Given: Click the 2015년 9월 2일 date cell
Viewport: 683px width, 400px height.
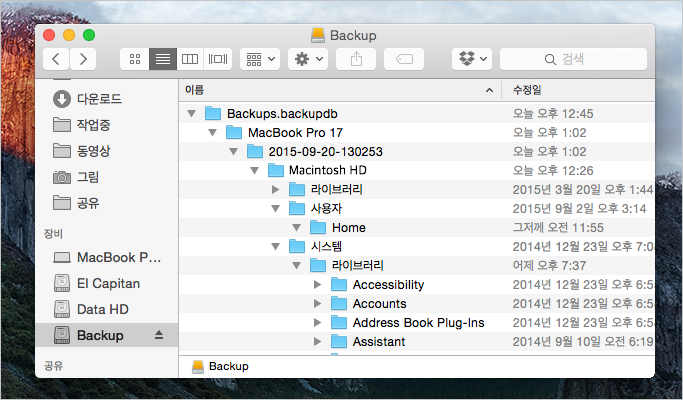Looking at the screenshot, I should point(579,209).
